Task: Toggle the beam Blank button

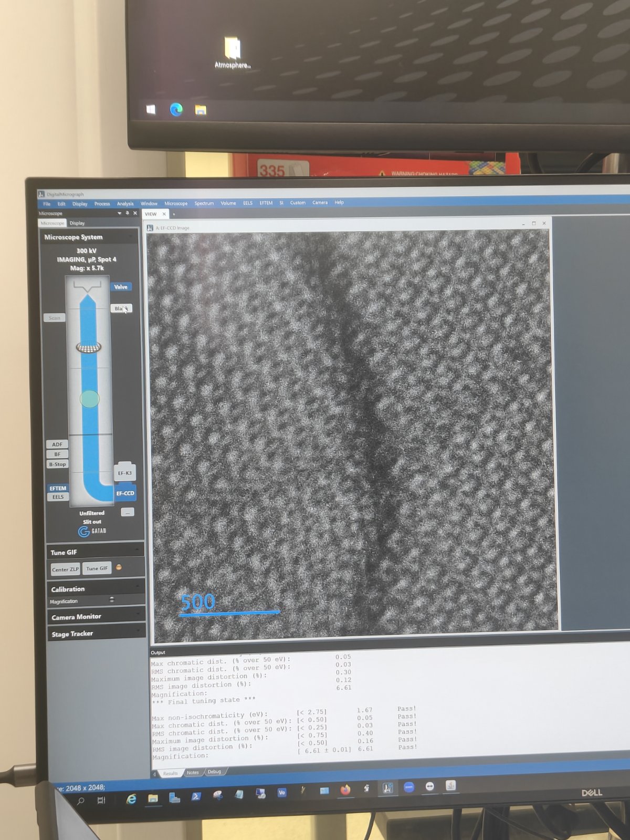Action: coord(121,308)
